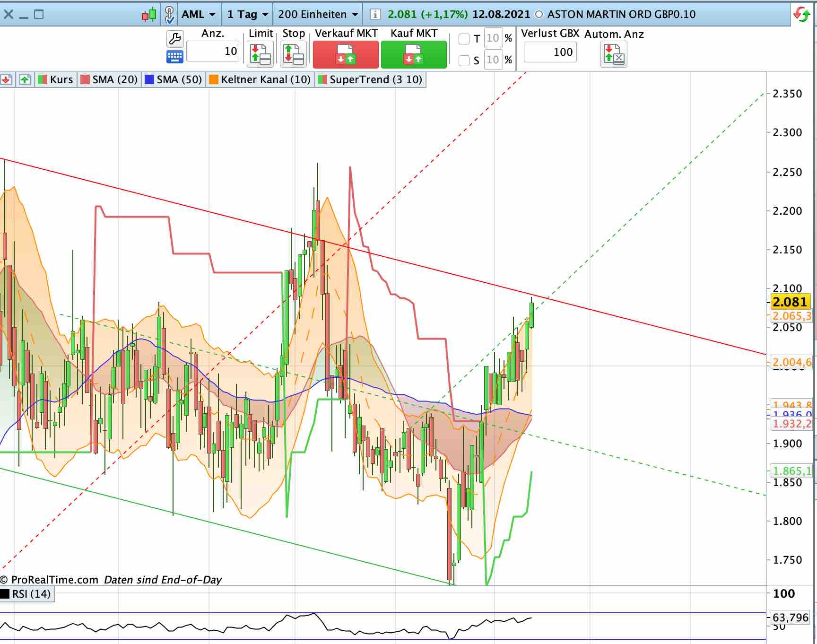Open the AML symbol dropdown
The width and height of the screenshot is (817, 644).
[x=199, y=14]
